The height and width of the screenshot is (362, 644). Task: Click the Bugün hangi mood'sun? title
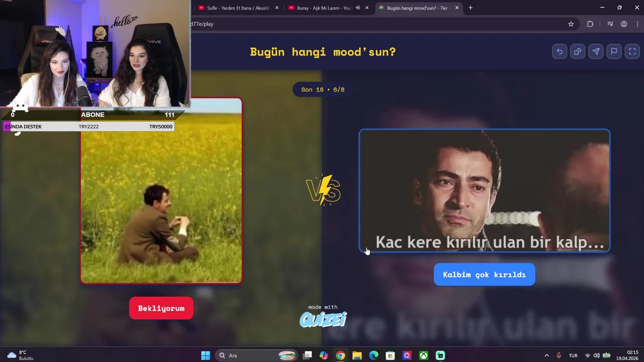tap(323, 52)
